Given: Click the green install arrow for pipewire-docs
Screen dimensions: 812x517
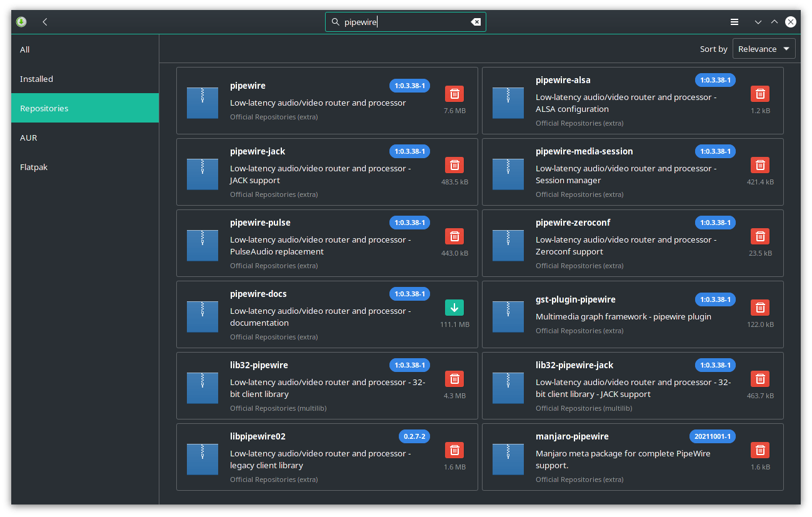Looking at the screenshot, I should [454, 308].
